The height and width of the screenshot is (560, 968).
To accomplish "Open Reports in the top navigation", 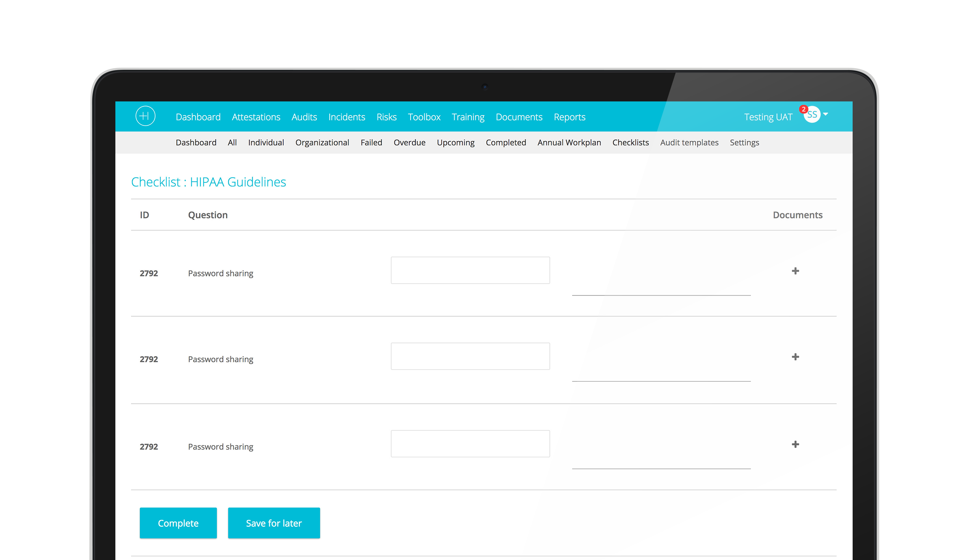I will pyautogui.click(x=569, y=117).
